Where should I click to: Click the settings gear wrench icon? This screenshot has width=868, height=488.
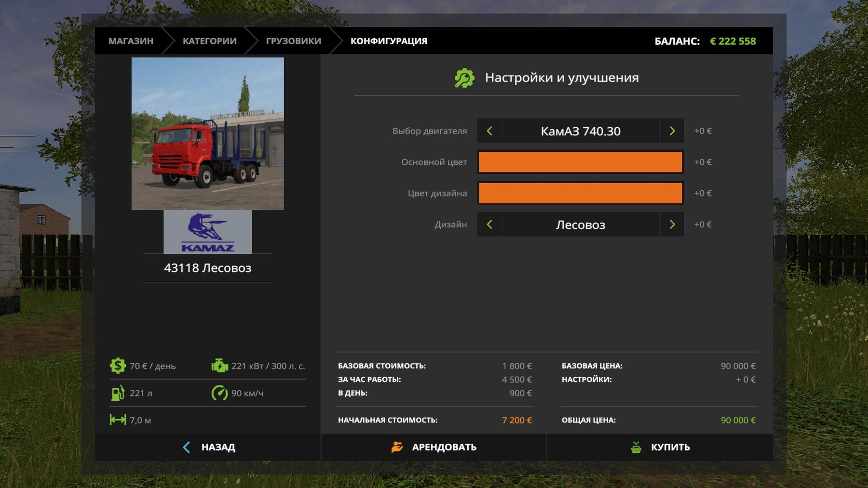pos(464,78)
